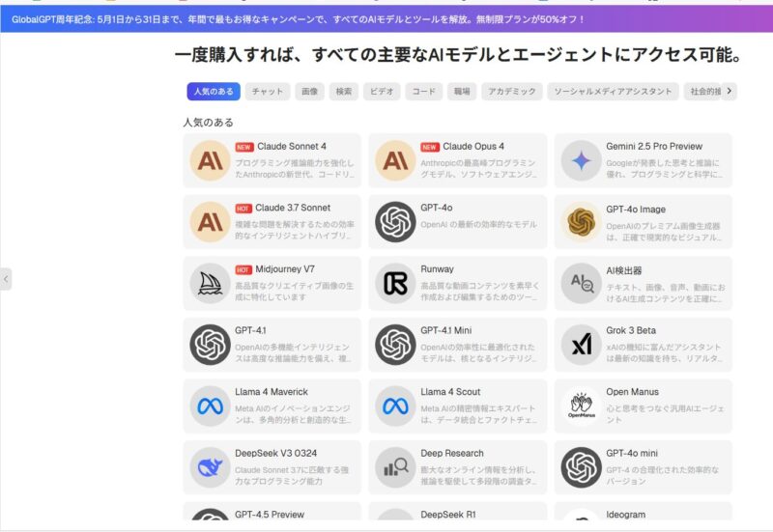The image size is (773, 532).
Task: Click the Runway description text
Action: (479, 292)
